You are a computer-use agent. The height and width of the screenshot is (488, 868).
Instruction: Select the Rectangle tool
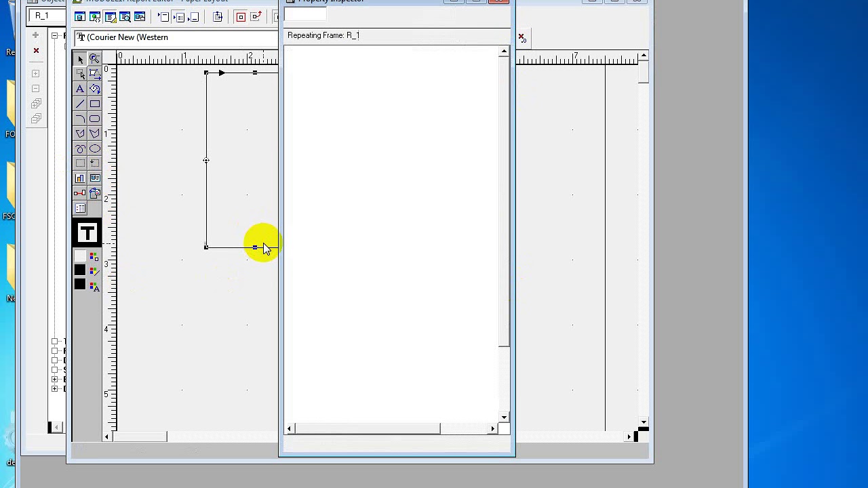click(95, 104)
